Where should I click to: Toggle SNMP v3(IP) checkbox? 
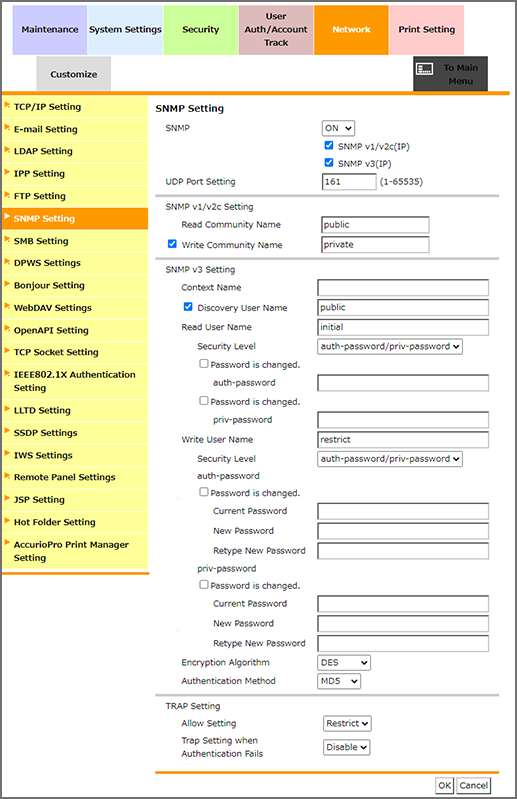tap(329, 163)
